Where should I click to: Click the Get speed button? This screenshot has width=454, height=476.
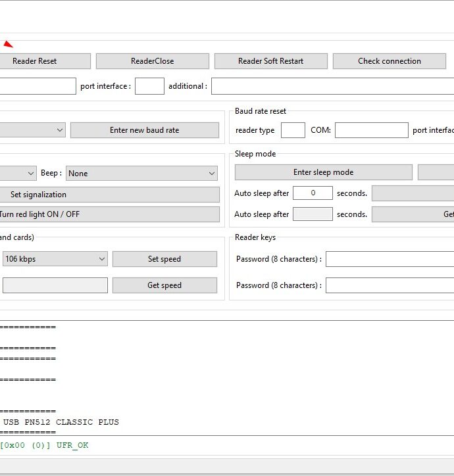pos(164,285)
